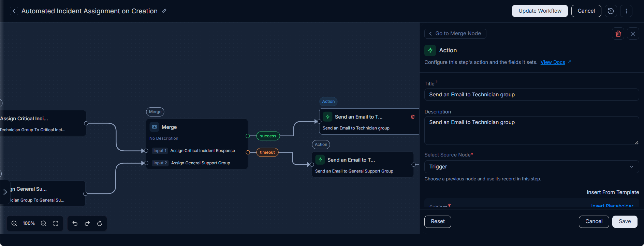
Task: Edit workflow title with pencil icon
Action: tap(164, 11)
